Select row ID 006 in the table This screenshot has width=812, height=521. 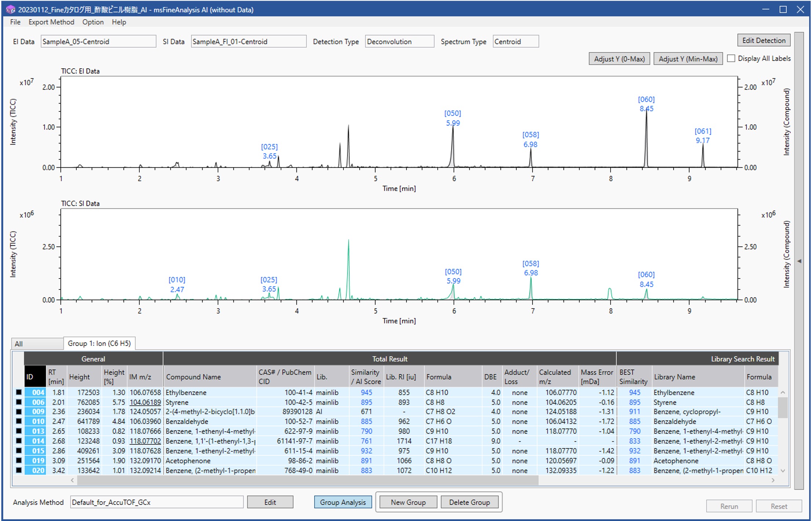(35, 402)
